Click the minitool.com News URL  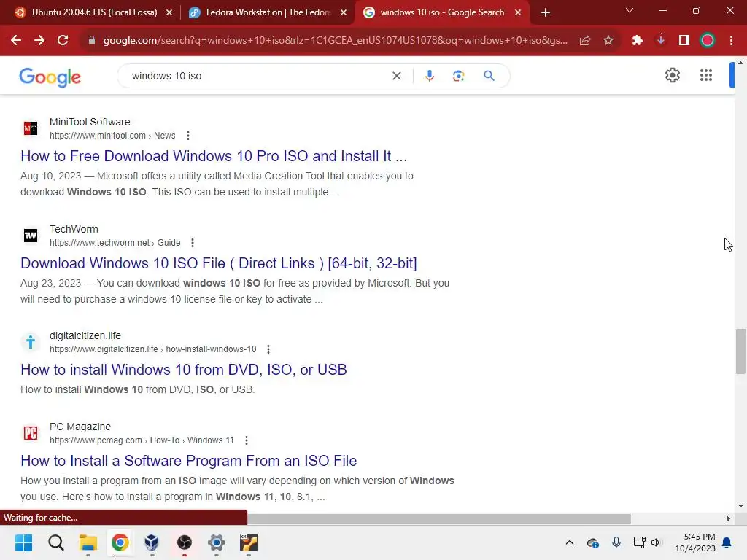tap(112, 136)
